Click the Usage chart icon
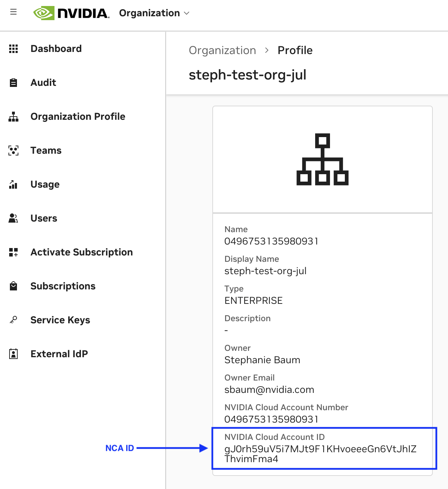The height and width of the screenshot is (489, 448). click(13, 184)
